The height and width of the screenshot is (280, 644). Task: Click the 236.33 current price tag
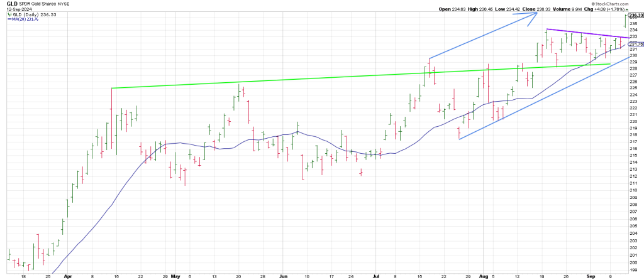[636, 16]
